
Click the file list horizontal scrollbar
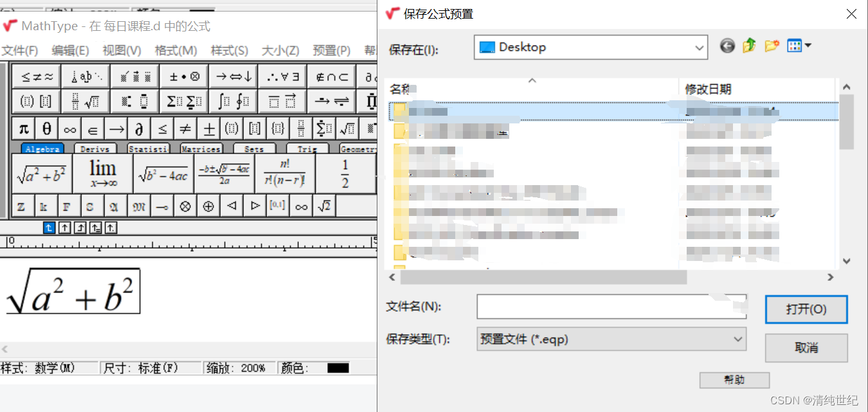click(543, 277)
